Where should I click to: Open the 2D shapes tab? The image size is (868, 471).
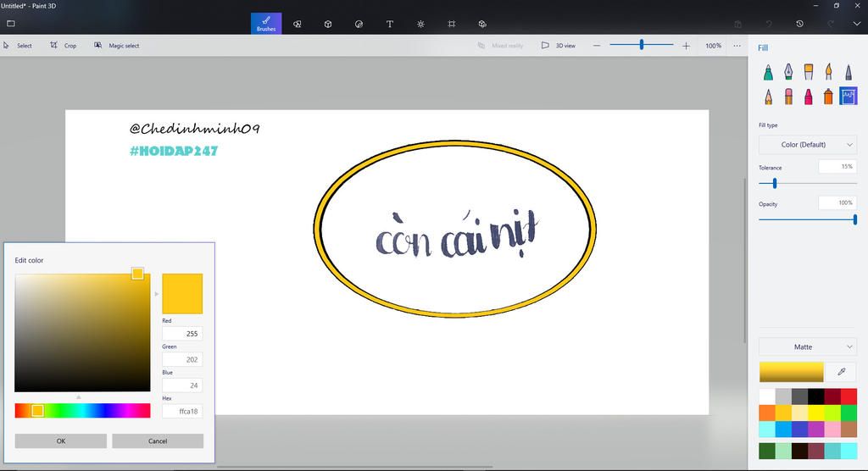click(298, 24)
